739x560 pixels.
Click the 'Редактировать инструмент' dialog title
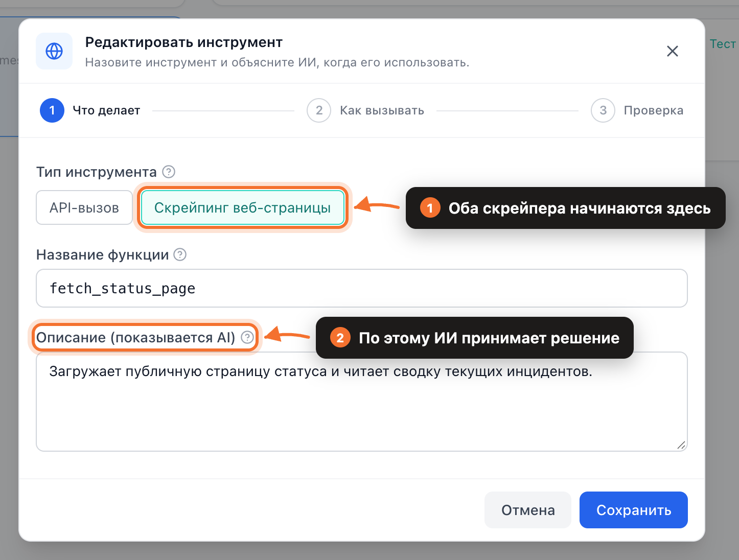pyautogui.click(x=184, y=42)
